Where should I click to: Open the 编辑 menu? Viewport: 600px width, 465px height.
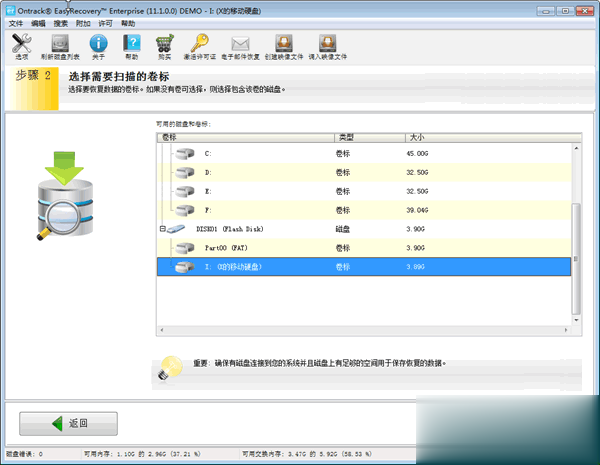38,24
